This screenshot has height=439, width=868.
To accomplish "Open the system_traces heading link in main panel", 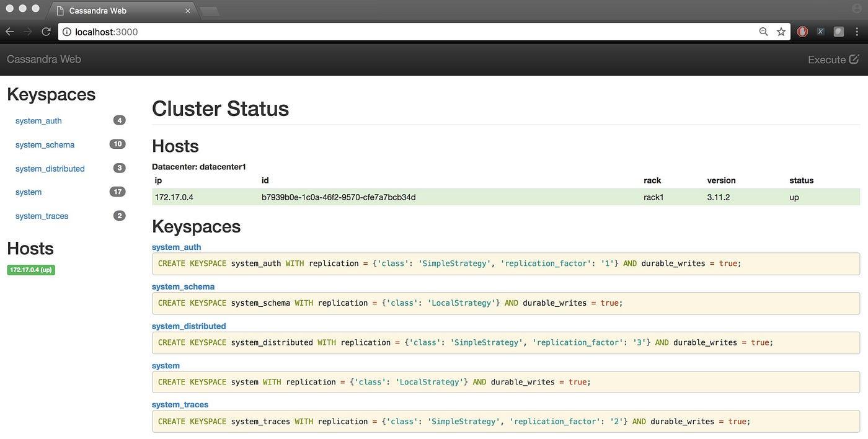I will [180, 404].
